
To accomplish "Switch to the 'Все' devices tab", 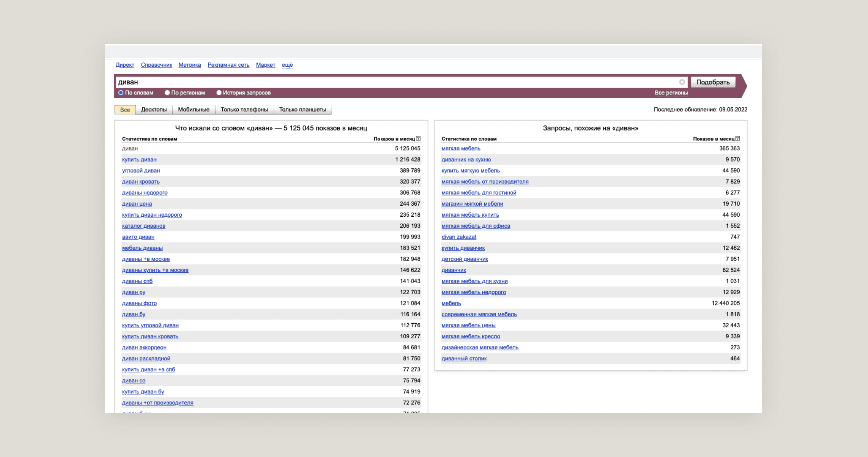I will pyautogui.click(x=125, y=110).
